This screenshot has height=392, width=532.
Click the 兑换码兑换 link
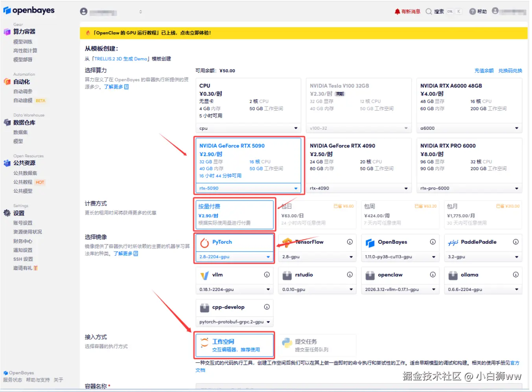coord(510,71)
